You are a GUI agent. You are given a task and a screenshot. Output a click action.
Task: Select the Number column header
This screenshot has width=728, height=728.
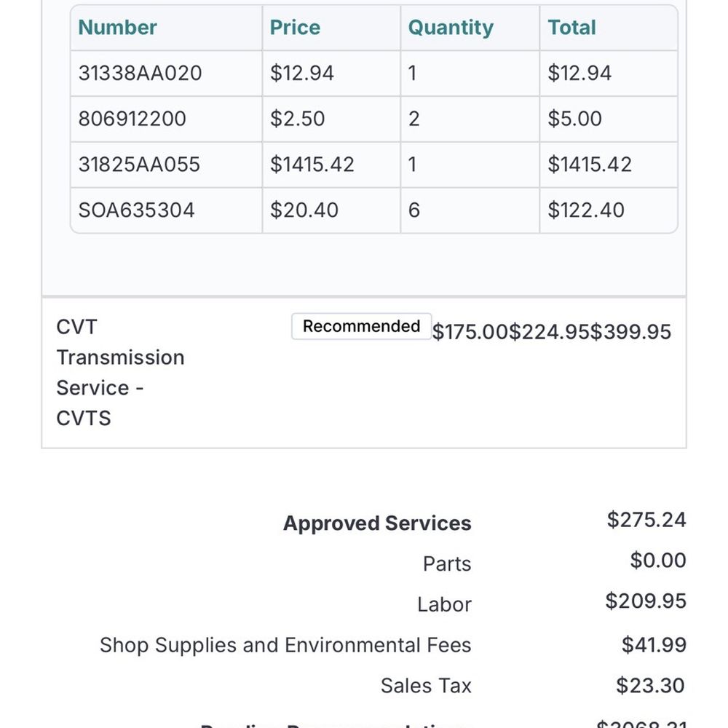pos(117,28)
